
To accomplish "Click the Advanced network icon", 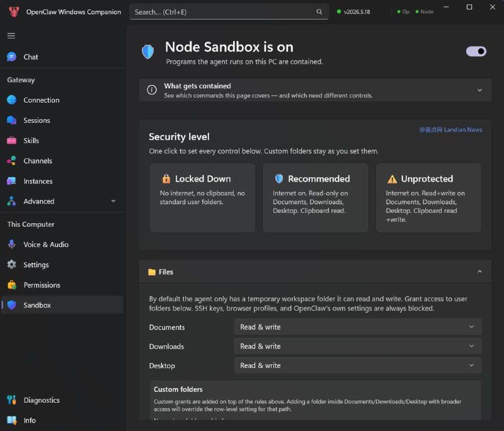I will tap(11, 201).
